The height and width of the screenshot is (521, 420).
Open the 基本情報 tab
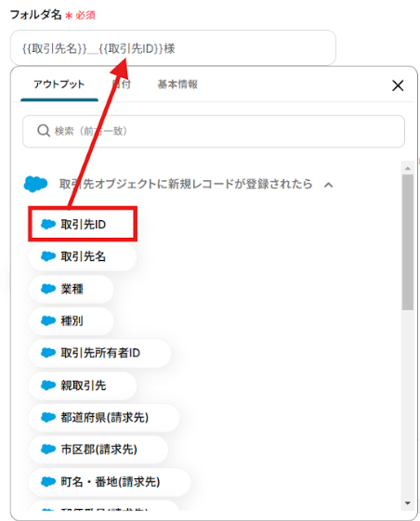click(177, 85)
